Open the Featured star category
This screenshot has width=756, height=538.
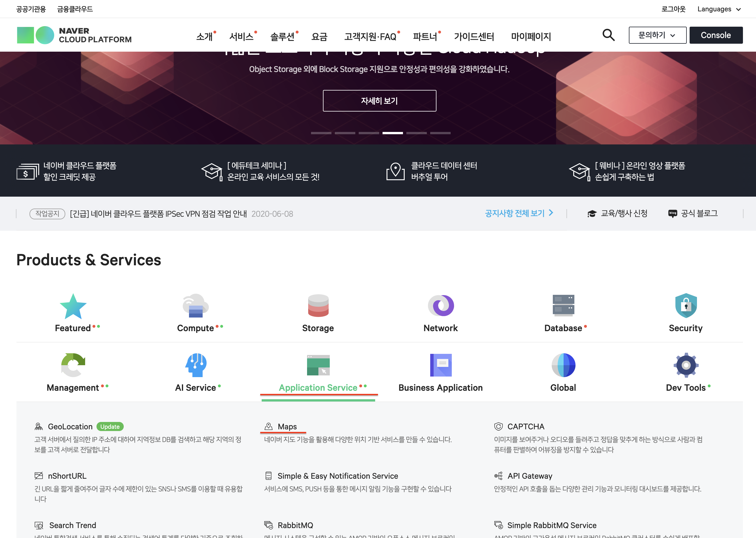tap(73, 306)
